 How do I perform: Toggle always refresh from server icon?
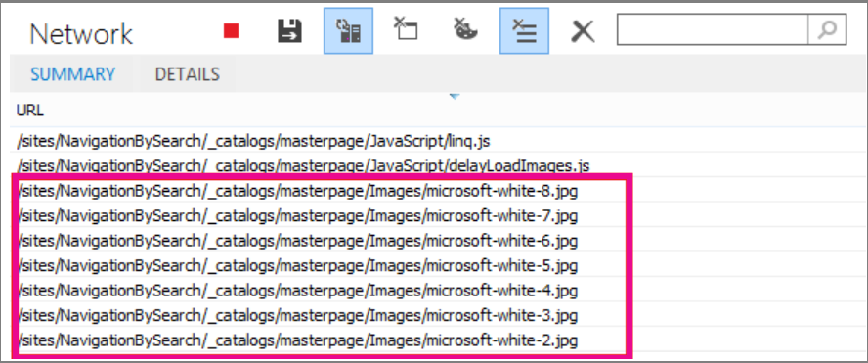pyautogui.click(x=348, y=31)
